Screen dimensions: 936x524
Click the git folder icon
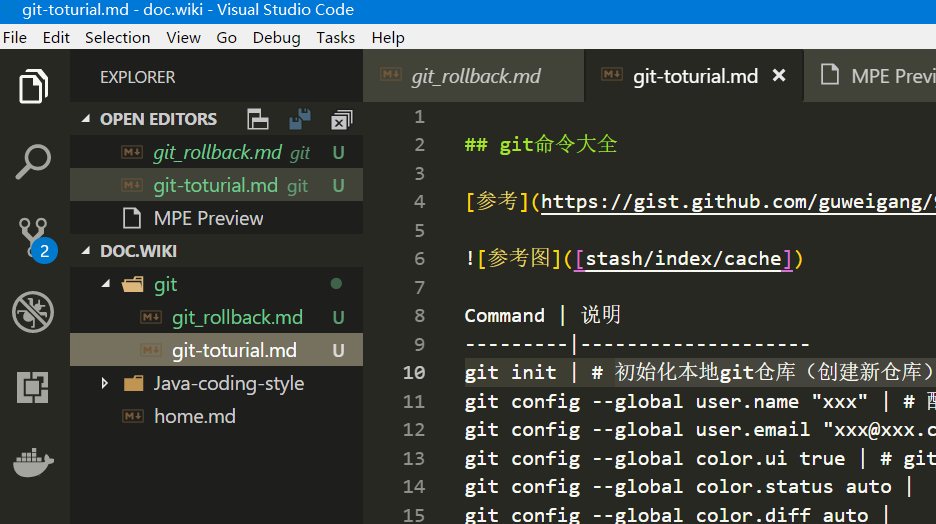click(133, 284)
